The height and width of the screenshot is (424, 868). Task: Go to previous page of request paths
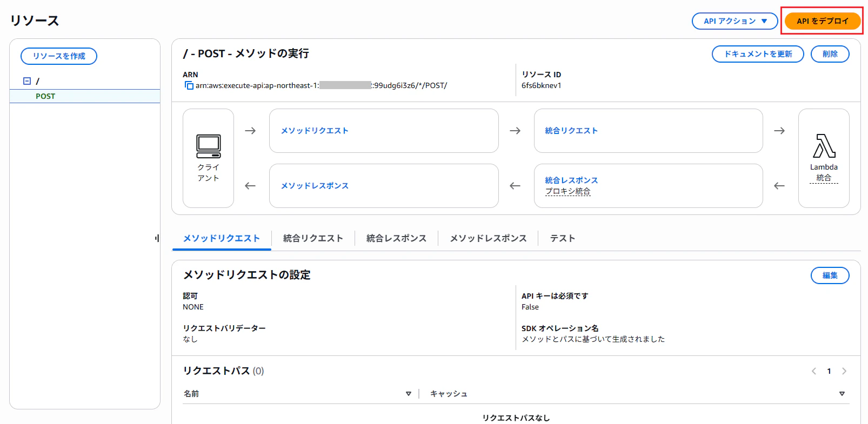click(x=814, y=371)
